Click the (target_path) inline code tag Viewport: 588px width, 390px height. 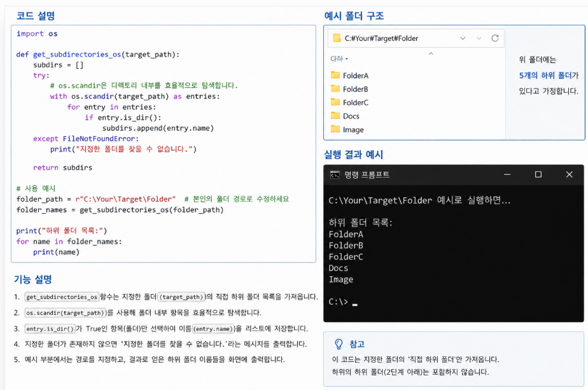click(x=181, y=297)
